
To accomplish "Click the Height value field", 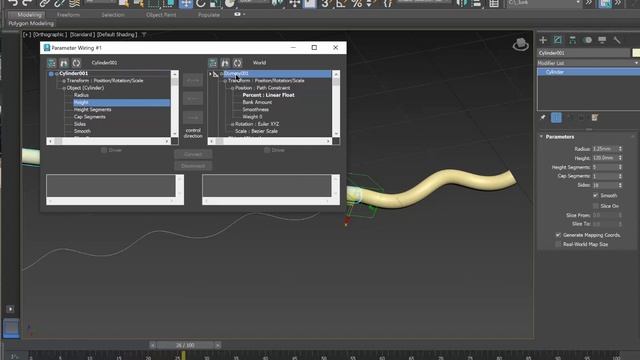I will coord(604,158).
